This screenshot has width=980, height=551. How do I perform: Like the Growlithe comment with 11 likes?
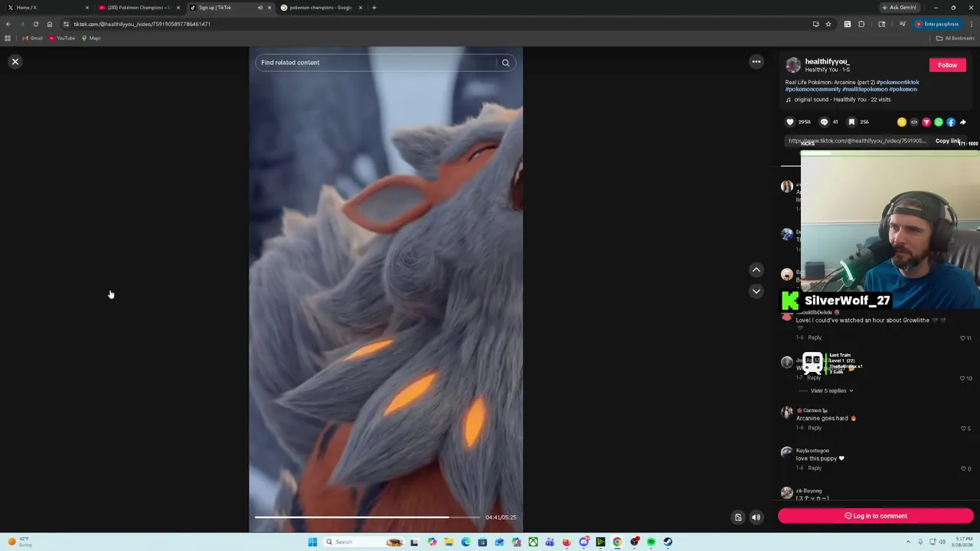click(x=963, y=338)
